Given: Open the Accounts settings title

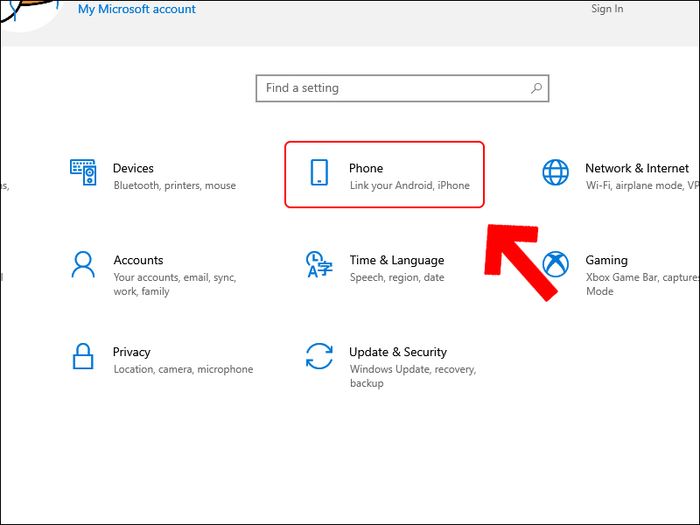Looking at the screenshot, I should pos(138,260).
